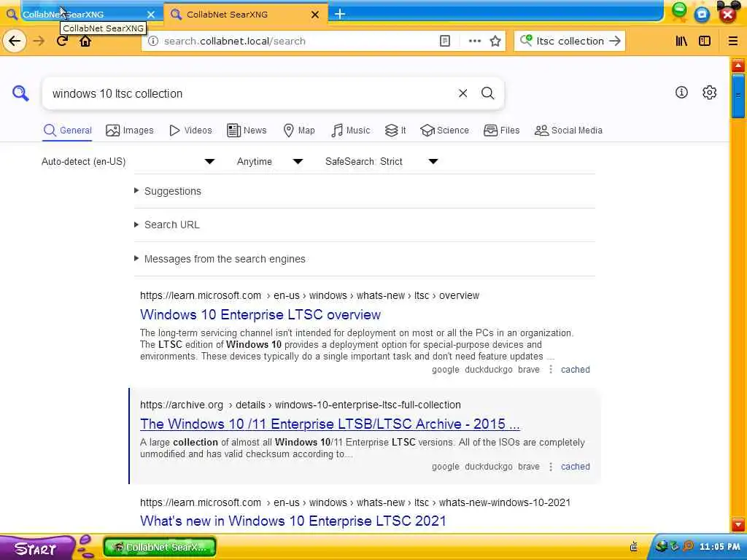Toggle reader view in address bar
This screenshot has width=747, height=560.
click(444, 41)
